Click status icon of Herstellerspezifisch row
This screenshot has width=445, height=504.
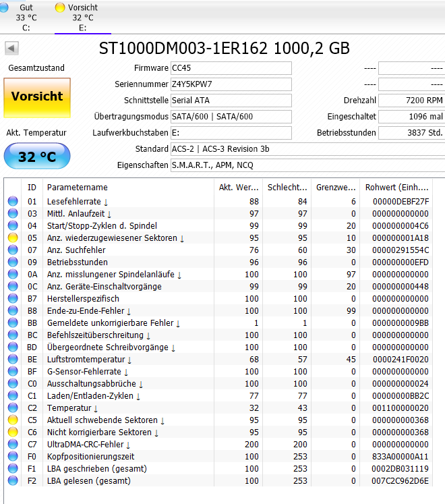tap(13, 299)
